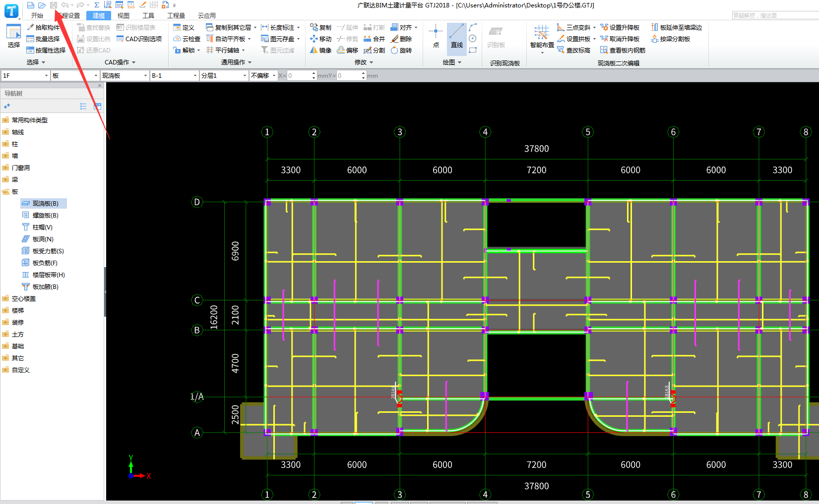The image size is (819, 504).
Task: Click 删除 delete tool
Action: tap(401, 39)
